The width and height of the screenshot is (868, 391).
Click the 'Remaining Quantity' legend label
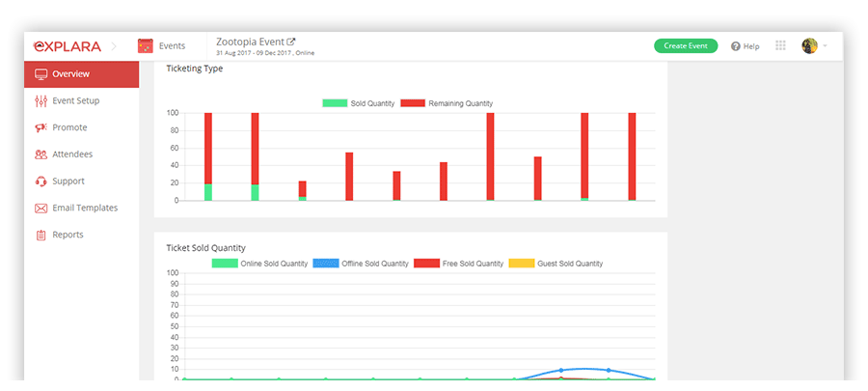[x=461, y=103]
